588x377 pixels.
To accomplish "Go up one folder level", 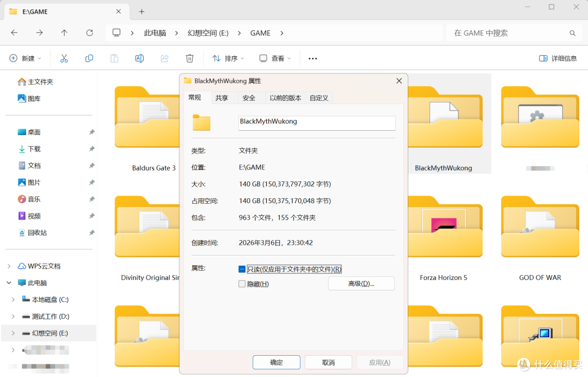I will point(64,33).
